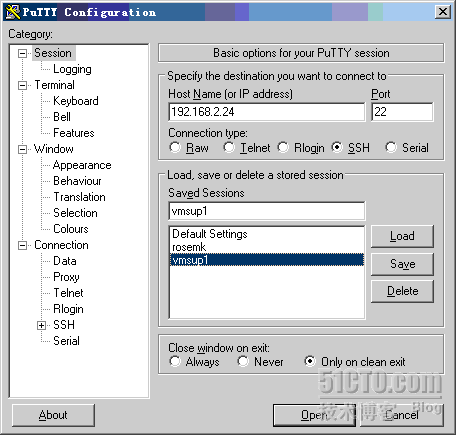Collapse the Connection tree node
This screenshot has width=456, height=435.
[22, 246]
